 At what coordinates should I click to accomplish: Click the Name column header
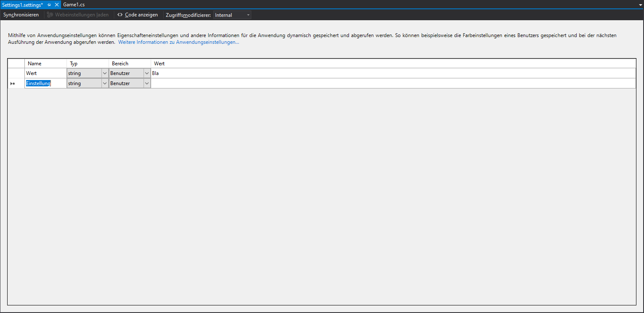click(x=45, y=64)
